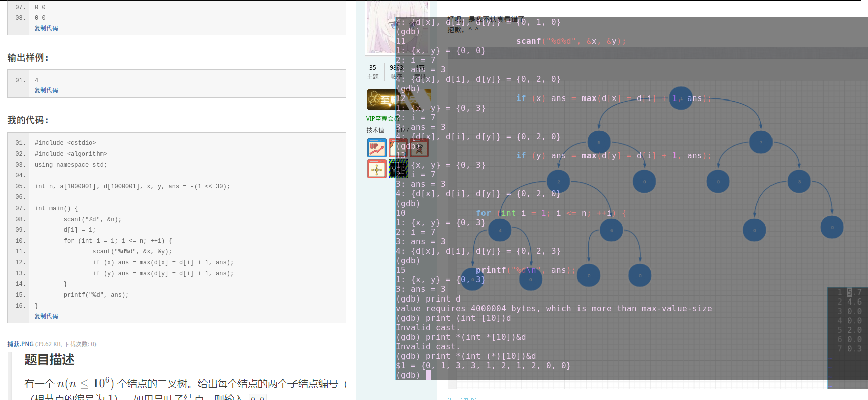Click line 13 "if (y) ans" in left code
This screenshot has height=400, width=868.
(163, 274)
